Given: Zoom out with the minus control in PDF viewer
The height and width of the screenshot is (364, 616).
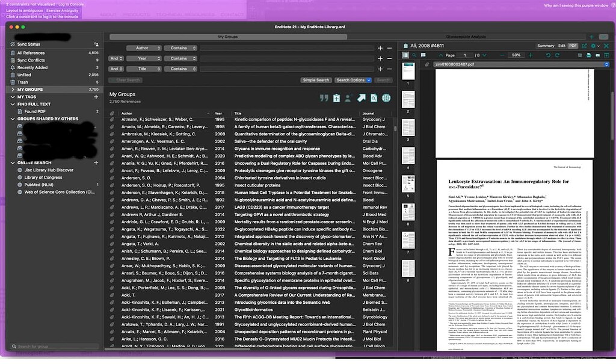Looking at the screenshot, I should [x=502, y=55].
